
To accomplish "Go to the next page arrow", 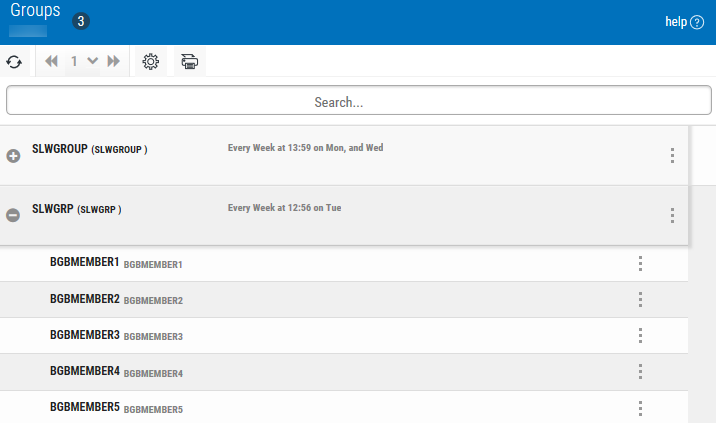I will click(x=114, y=62).
